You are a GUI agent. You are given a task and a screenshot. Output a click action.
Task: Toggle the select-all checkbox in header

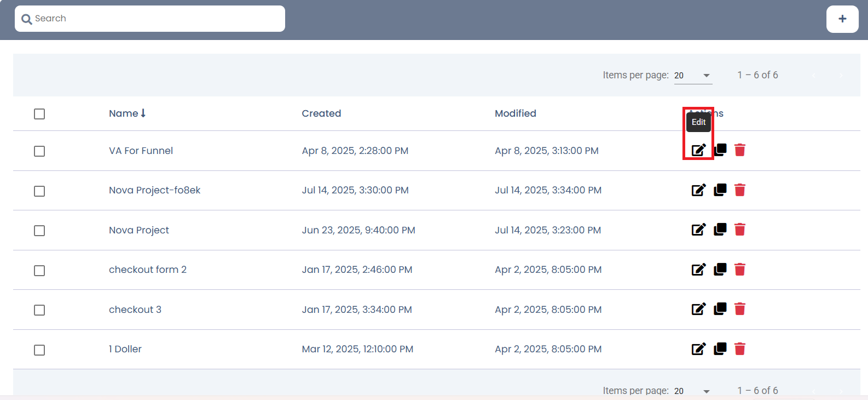[39, 114]
